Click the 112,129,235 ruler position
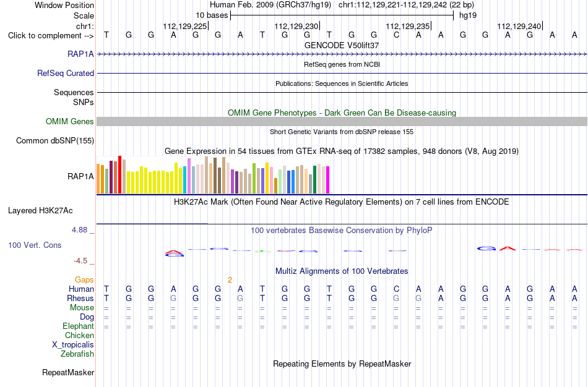Screen dimensions: 588x387 click(x=408, y=26)
